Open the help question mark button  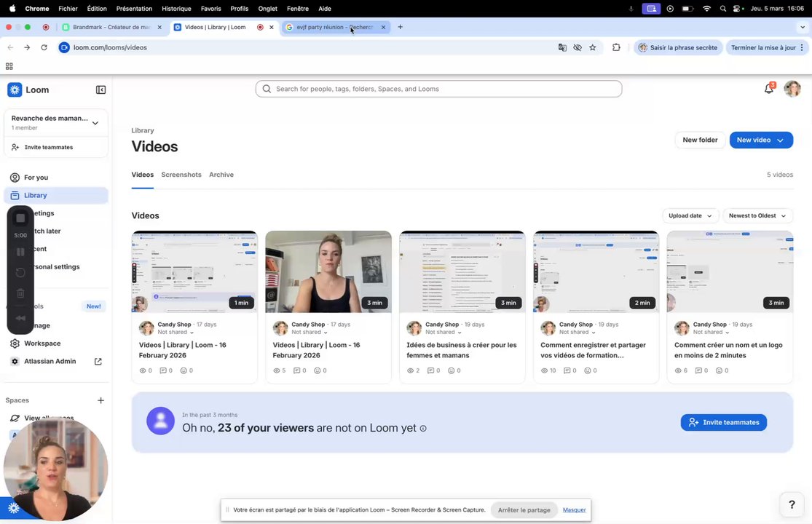click(792, 504)
